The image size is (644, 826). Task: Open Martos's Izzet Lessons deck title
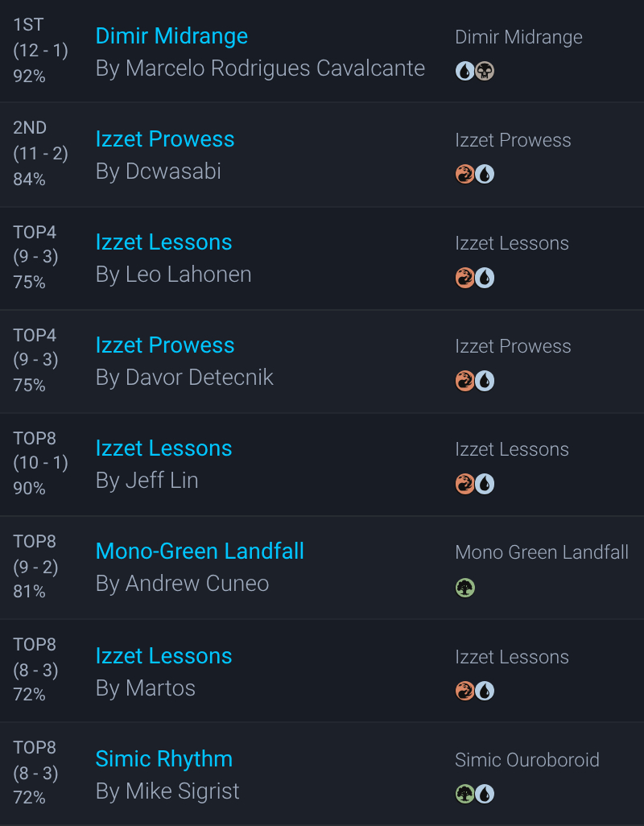pyautogui.click(x=163, y=656)
